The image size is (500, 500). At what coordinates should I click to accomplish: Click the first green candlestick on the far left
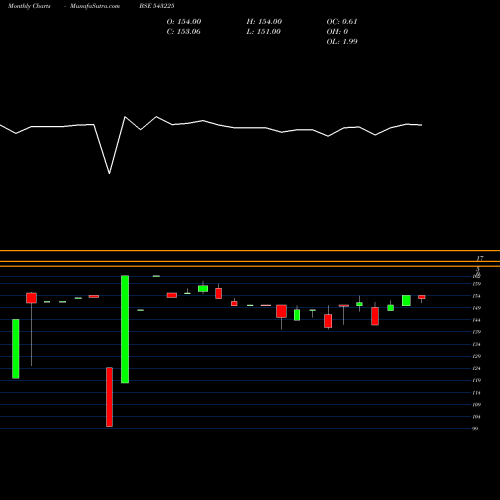point(16,349)
